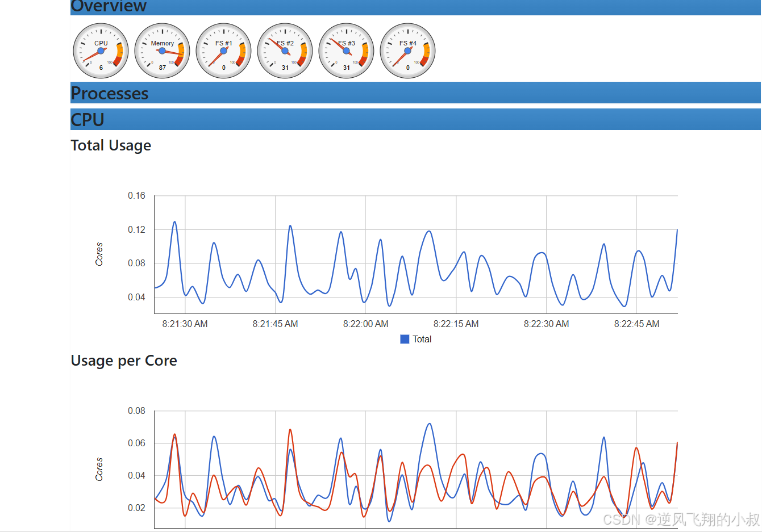
Task: Click the Total legend label
Action: tap(422, 339)
